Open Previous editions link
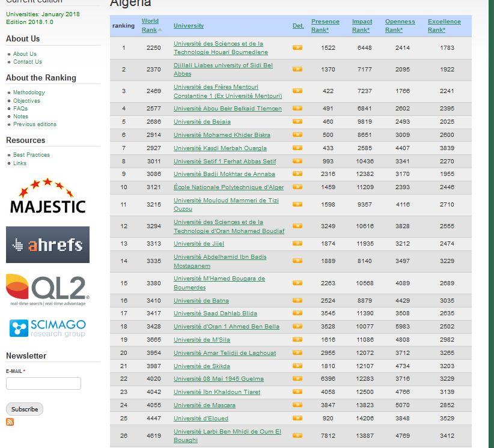 click(x=35, y=124)
